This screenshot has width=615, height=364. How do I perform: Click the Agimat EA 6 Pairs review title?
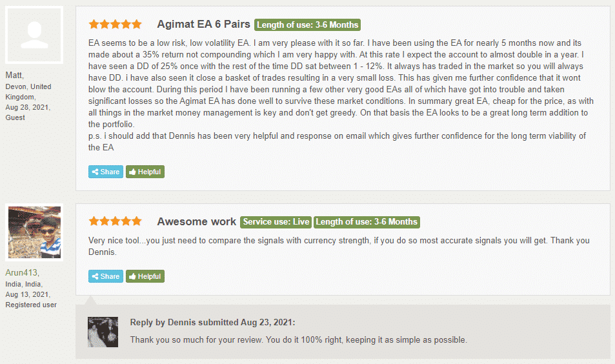click(203, 25)
